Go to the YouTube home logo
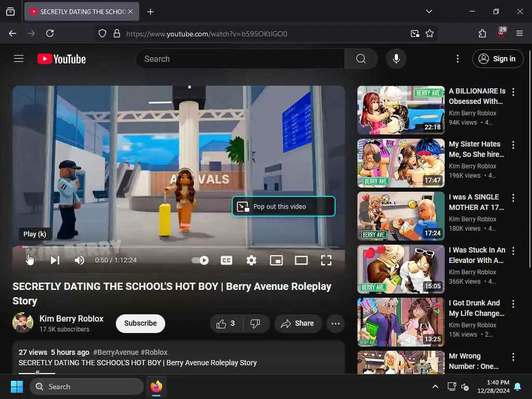Image resolution: width=532 pixels, height=399 pixels. pyautogui.click(x=61, y=59)
